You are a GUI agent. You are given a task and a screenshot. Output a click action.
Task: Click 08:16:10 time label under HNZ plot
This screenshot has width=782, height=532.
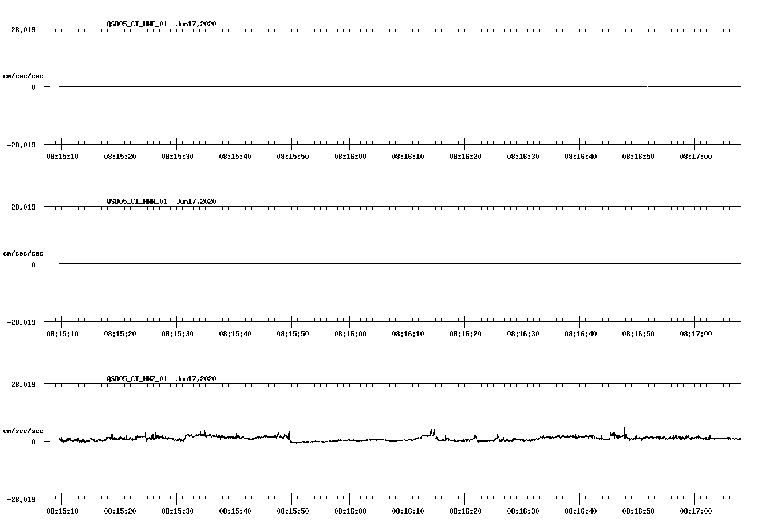click(408, 511)
